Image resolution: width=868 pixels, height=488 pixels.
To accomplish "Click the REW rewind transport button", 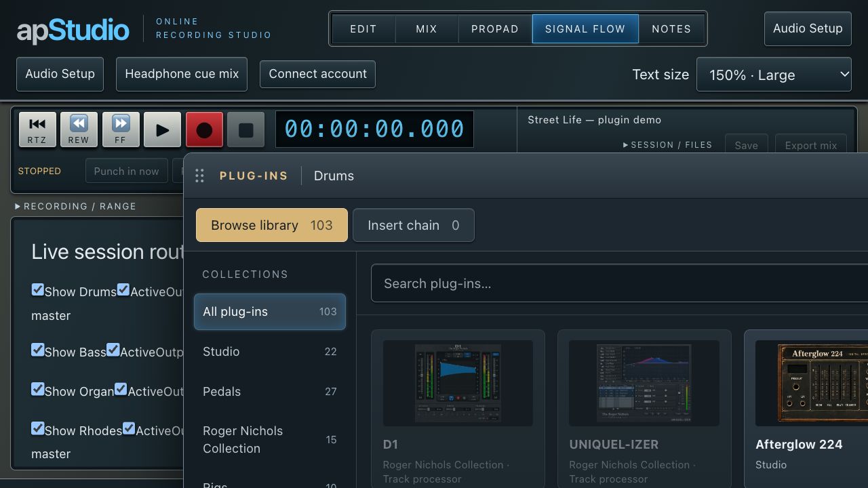I will (79, 129).
